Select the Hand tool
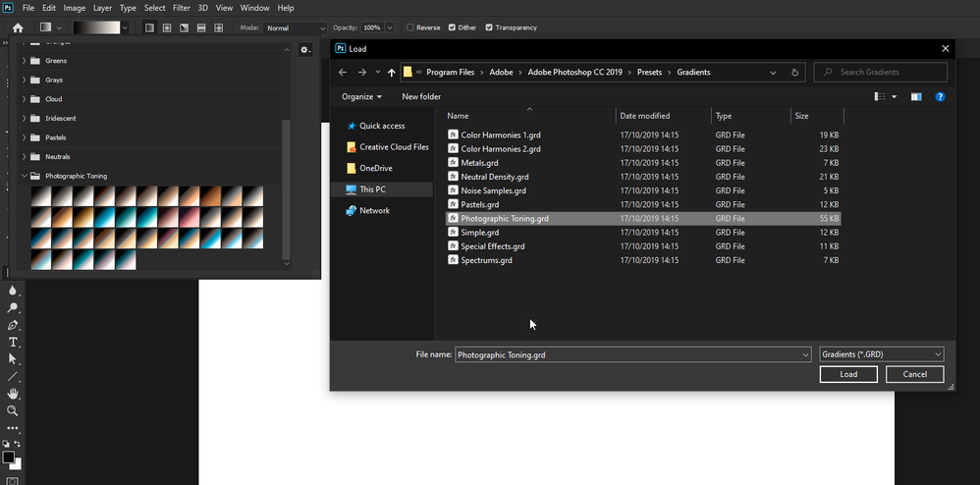Viewport: 980px width, 485px height. 13,393
